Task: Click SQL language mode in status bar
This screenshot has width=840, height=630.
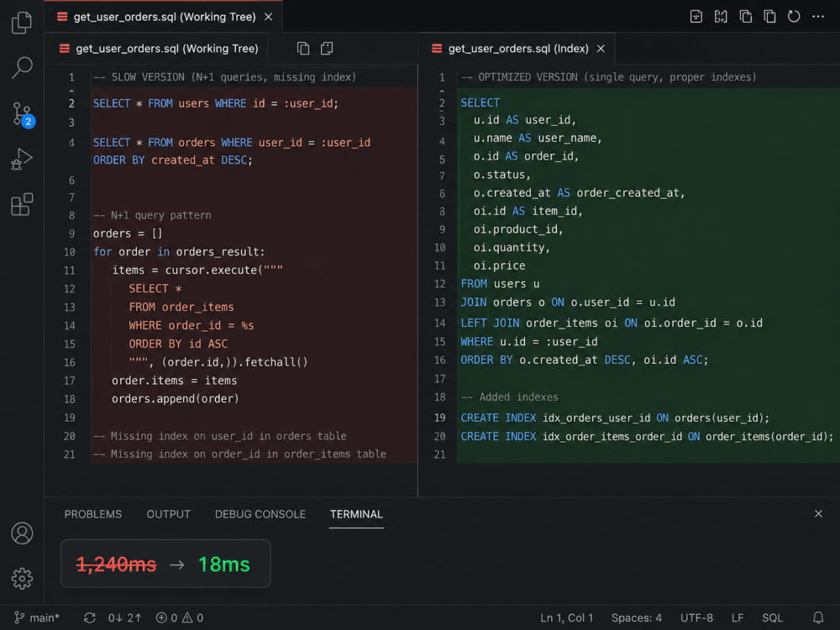Action: [x=773, y=617]
